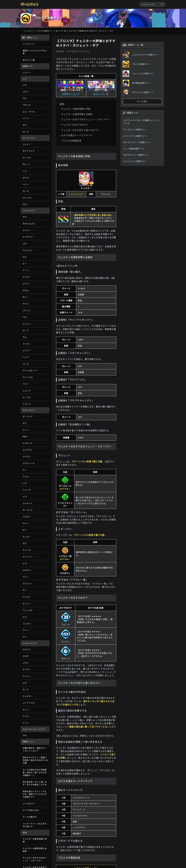186x868 pixels.
Task: Click the ダイスロール gadget icon
Action: [65, 480]
